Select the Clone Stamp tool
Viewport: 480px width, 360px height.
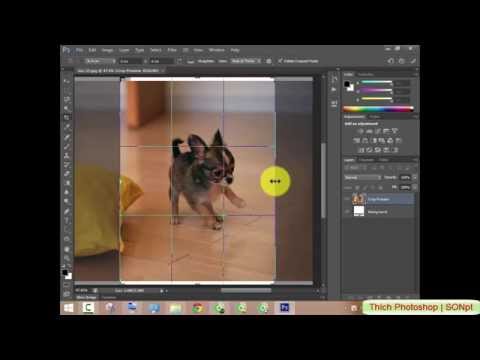(x=67, y=156)
